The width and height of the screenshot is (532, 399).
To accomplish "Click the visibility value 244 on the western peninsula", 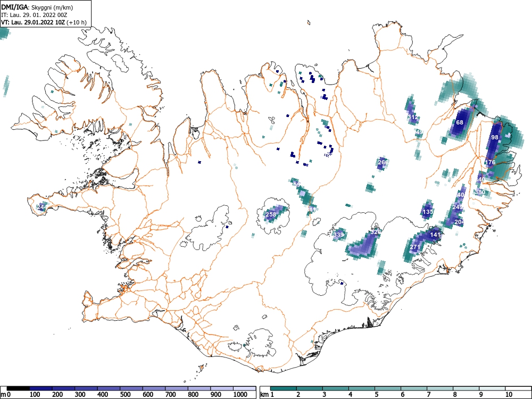I will tap(42, 206).
